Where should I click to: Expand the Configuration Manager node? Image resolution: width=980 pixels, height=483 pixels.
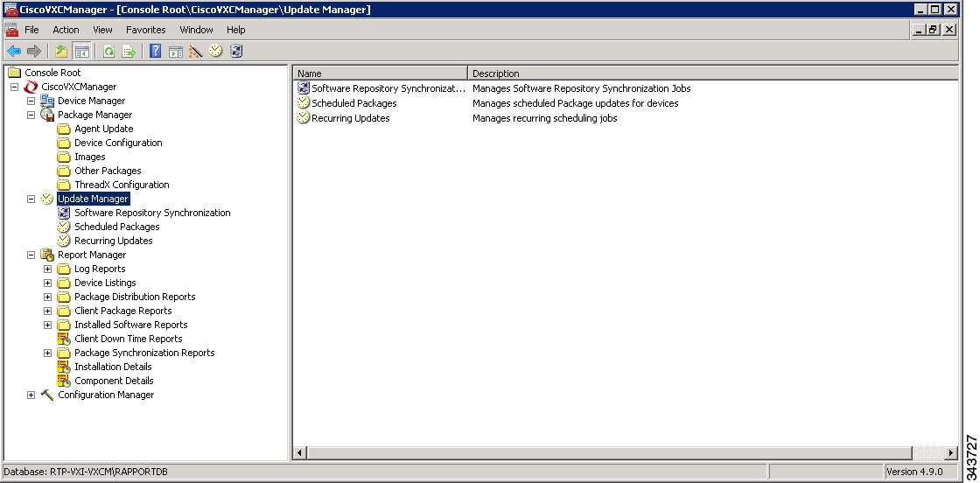point(31,395)
